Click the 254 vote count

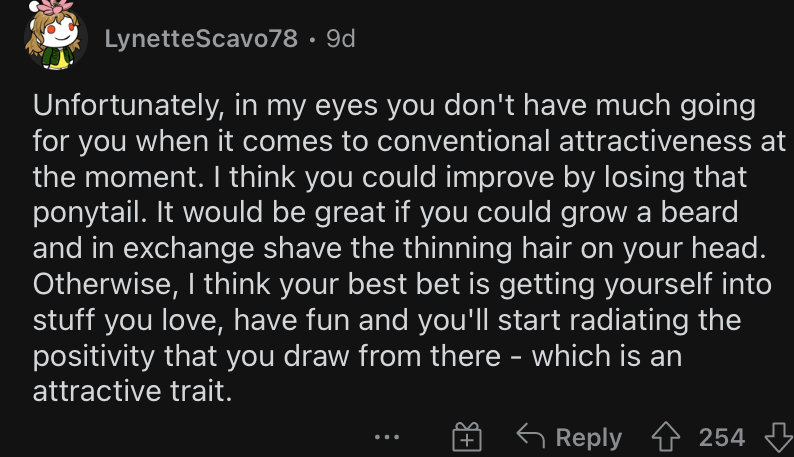722,437
